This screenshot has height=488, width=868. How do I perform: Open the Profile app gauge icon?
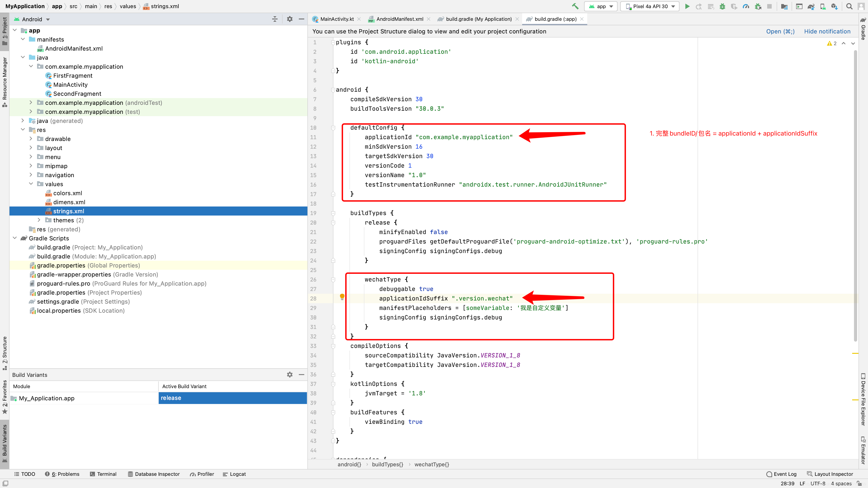pyautogui.click(x=746, y=6)
